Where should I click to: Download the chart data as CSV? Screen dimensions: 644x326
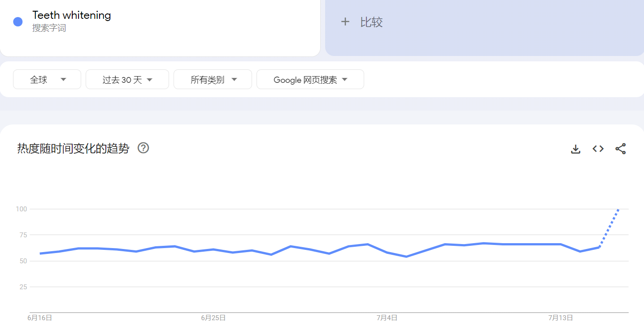[x=575, y=149]
